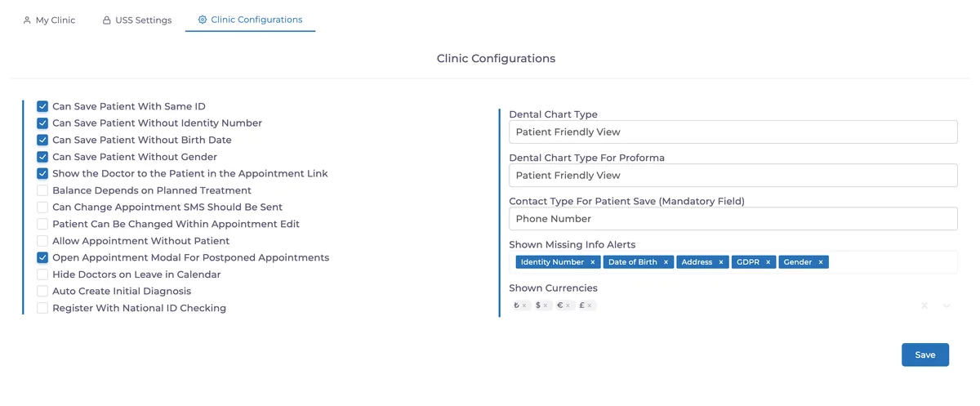This screenshot has height=406, width=980.
Task: Remove the Identity Number alert tag
Action: [593, 262]
